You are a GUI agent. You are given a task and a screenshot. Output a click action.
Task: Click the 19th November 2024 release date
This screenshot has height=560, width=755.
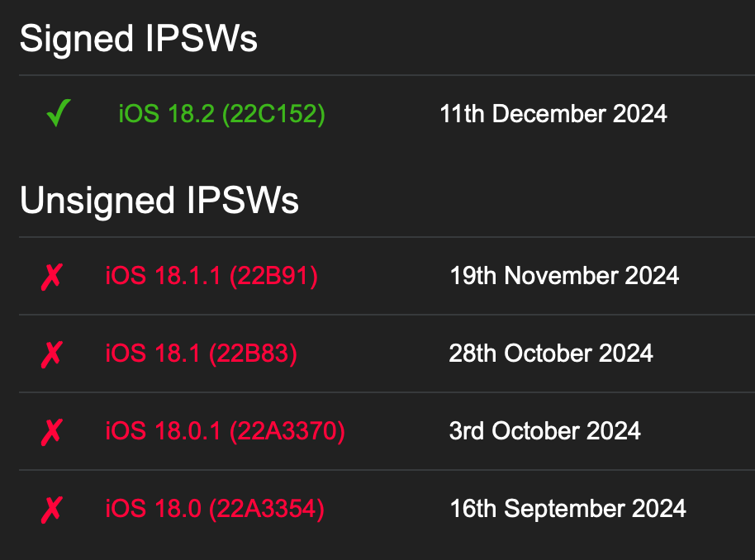point(564,276)
